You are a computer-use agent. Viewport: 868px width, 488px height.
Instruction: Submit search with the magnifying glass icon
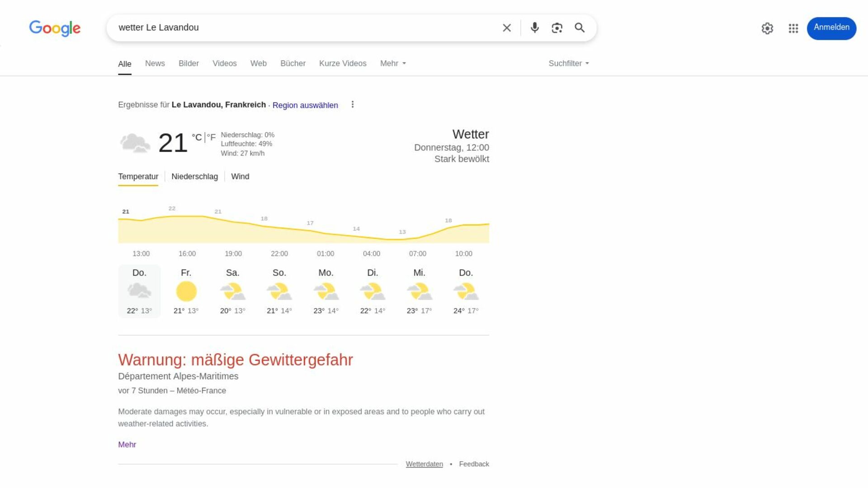pos(580,28)
